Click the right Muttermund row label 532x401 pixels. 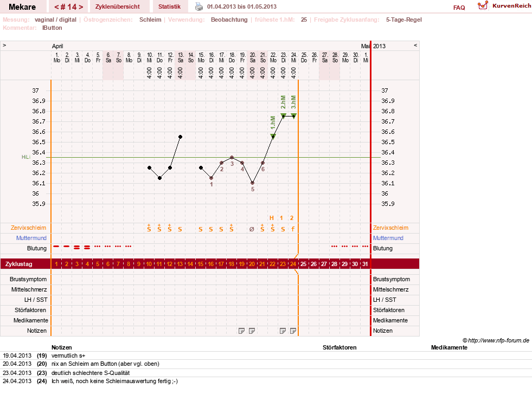[388, 238]
